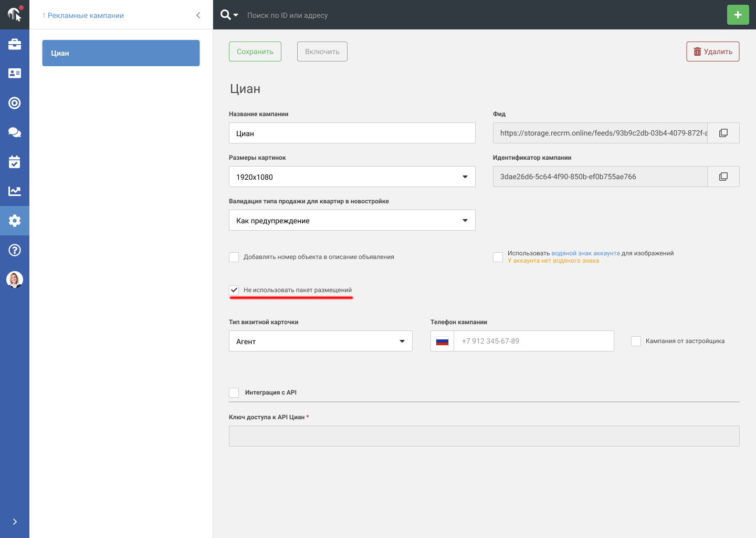Uncheck Не использовать пакет размещений

click(x=234, y=290)
